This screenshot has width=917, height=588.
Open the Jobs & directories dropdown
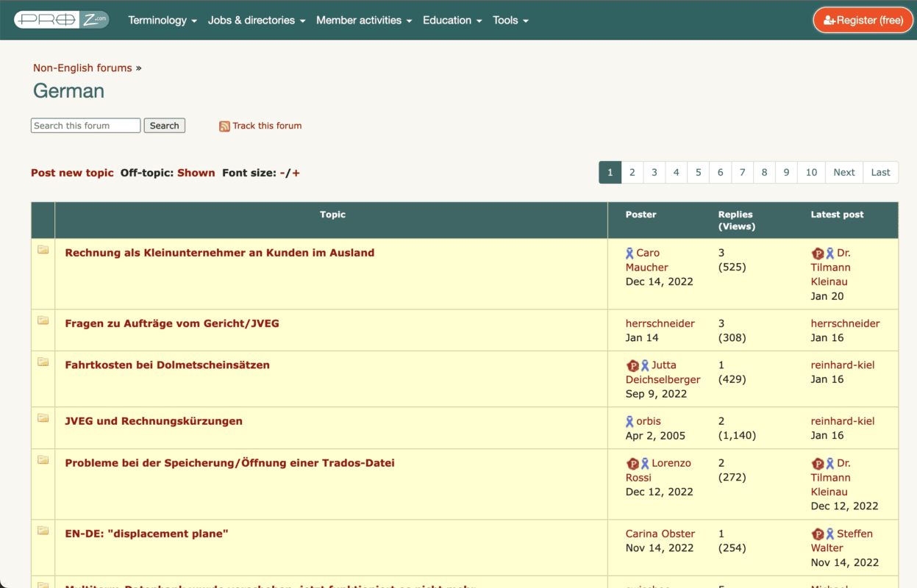(x=256, y=21)
